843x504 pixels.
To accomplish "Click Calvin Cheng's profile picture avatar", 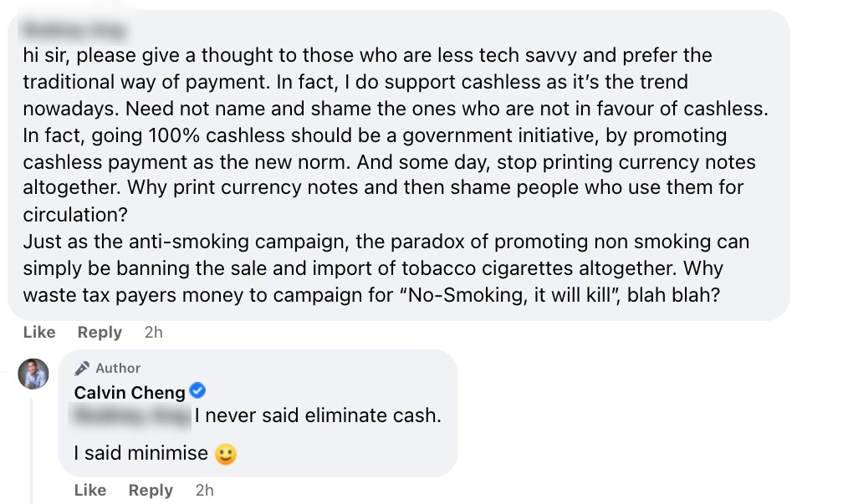I will tap(33, 374).
